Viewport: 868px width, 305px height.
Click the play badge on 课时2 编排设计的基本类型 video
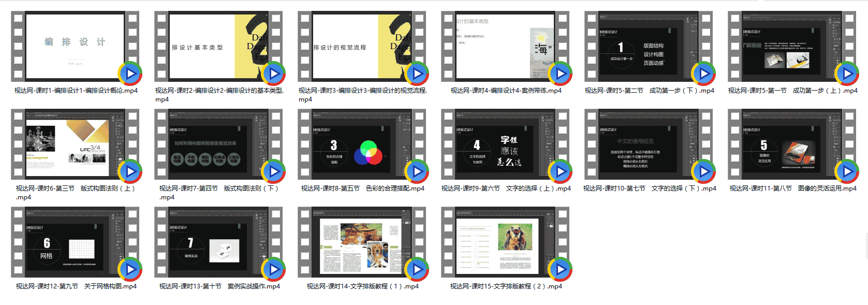click(273, 74)
